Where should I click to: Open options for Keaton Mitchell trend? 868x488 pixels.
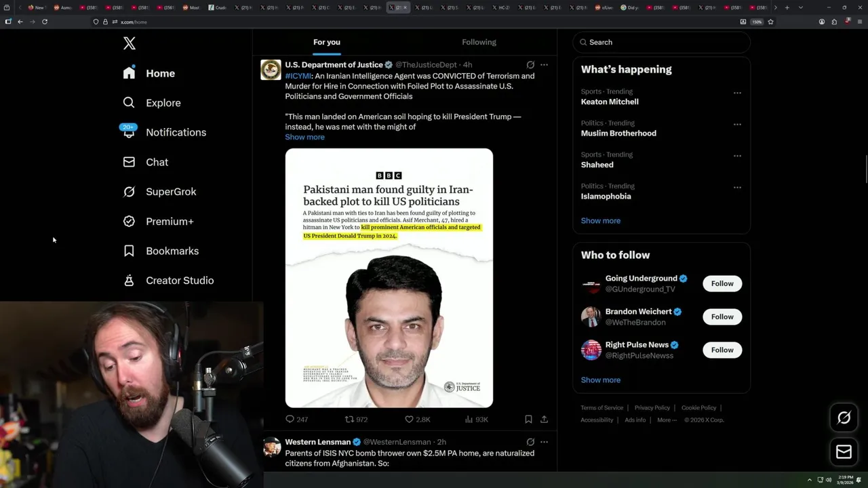(737, 92)
